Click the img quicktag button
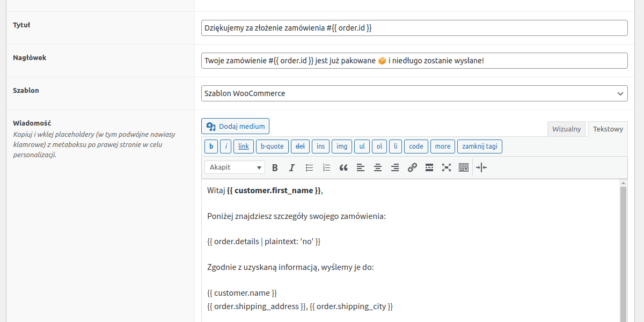Viewport: 644px width, 322px height. (x=342, y=146)
